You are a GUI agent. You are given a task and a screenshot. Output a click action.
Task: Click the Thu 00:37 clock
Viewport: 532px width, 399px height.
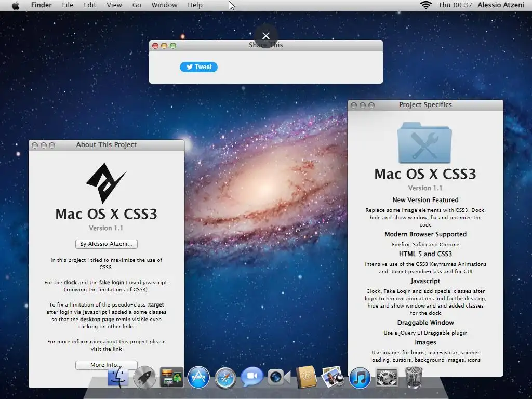(x=455, y=5)
